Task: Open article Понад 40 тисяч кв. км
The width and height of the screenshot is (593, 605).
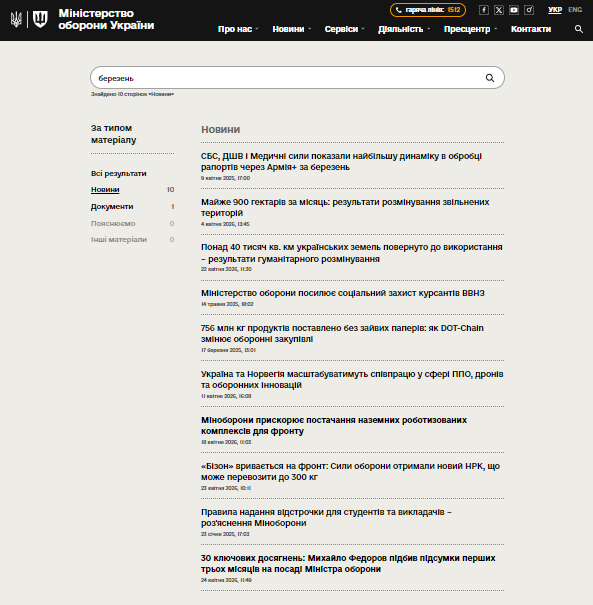Action: 351,253
